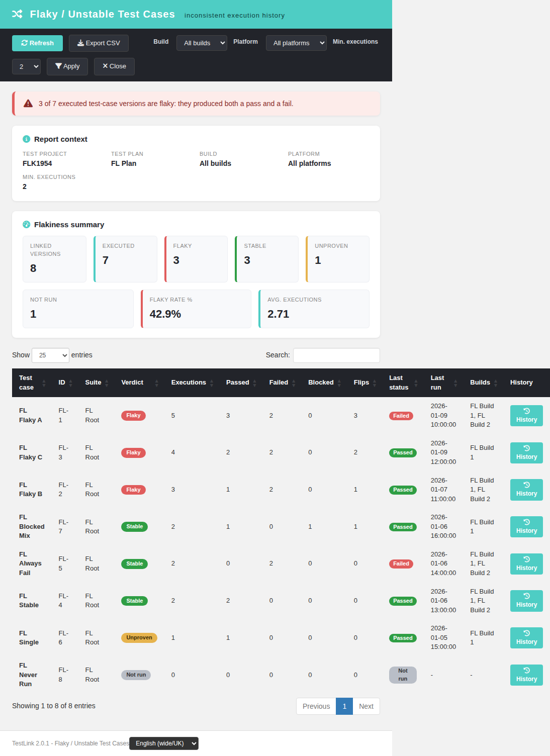Click the Flaky verdict badge for FL Flaky A
Screen dimensions: 550x756
coord(133,416)
